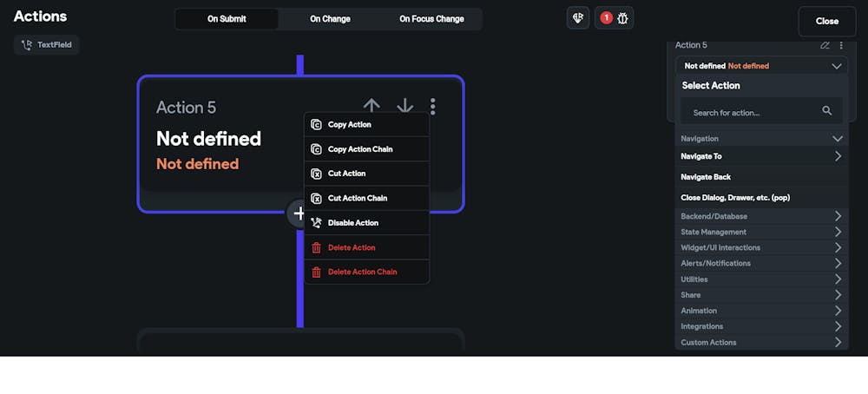The height and width of the screenshot is (394, 868).
Task: Expand the Utilities category
Action: coord(762,279)
